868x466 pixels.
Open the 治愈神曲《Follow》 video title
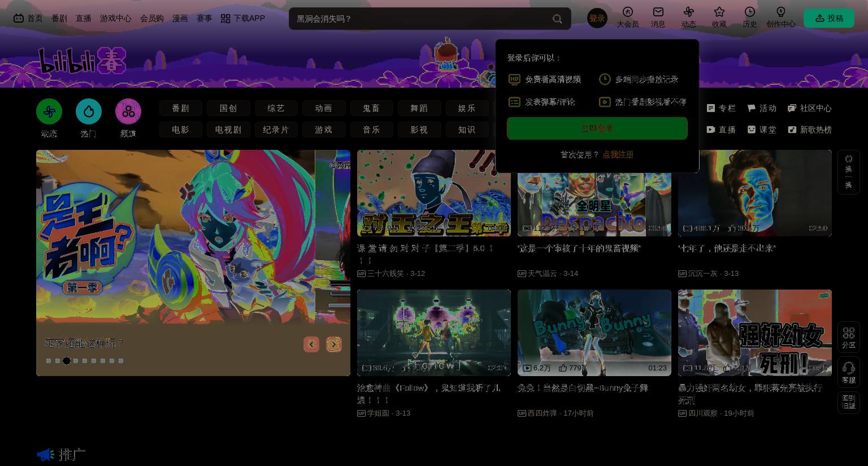429,394
